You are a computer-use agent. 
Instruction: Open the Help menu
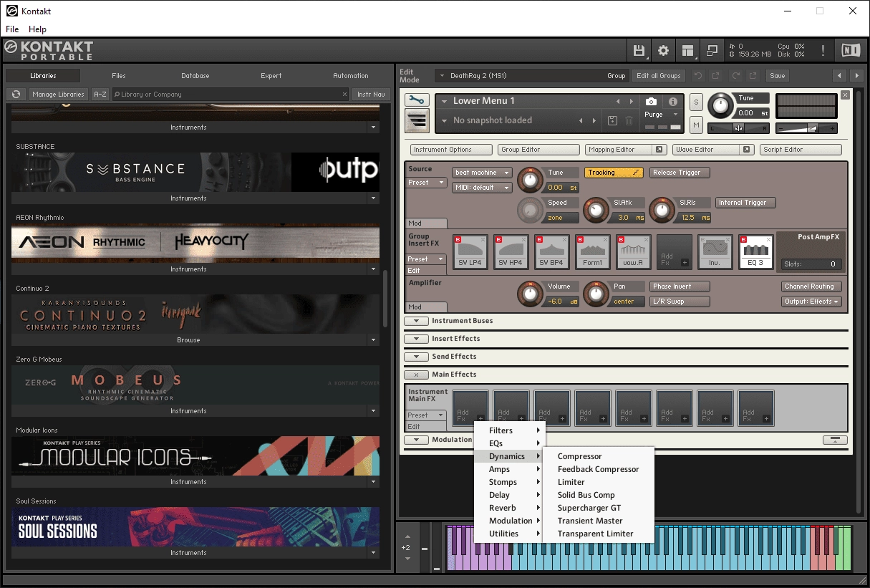(37, 29)
